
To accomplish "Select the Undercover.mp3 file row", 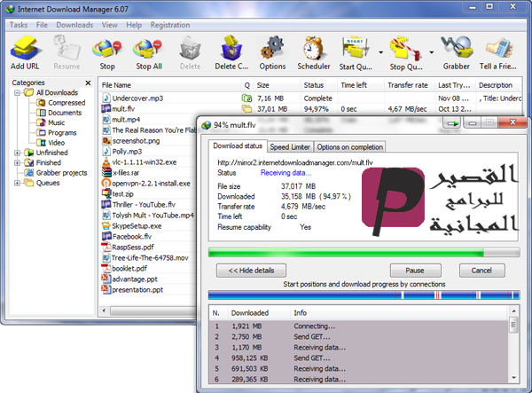I will [310, 98].
